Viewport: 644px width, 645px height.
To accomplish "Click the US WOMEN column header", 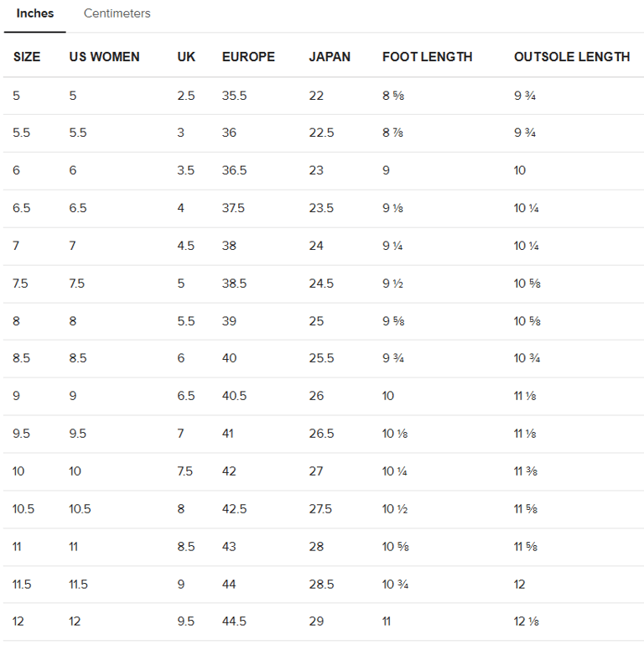I will click(104, 57).
